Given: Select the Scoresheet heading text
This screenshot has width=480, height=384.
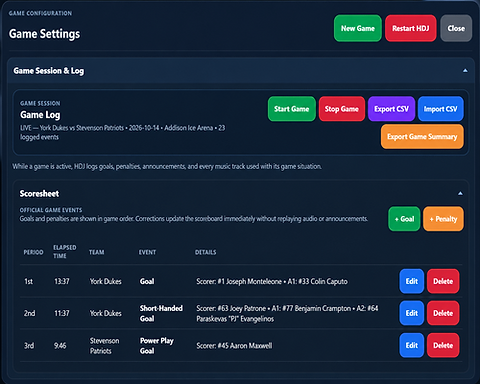Looking at the screenshot, I should point(39,194).
